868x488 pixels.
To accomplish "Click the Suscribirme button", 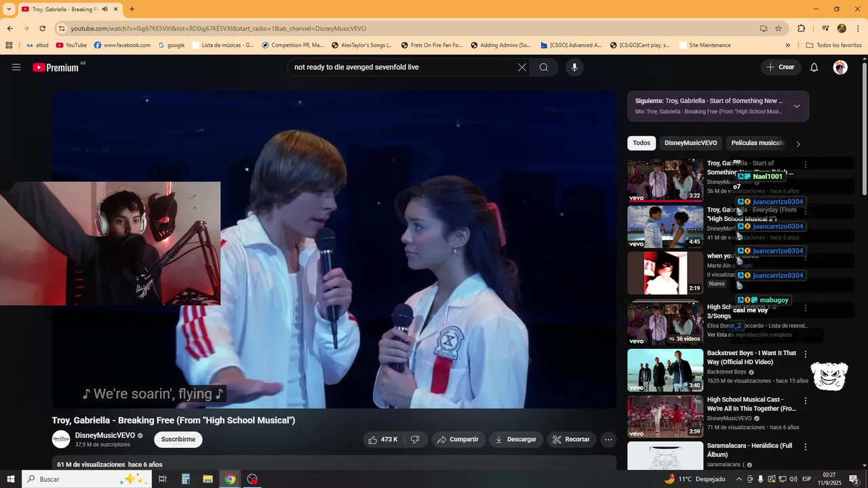I will 178,439.
